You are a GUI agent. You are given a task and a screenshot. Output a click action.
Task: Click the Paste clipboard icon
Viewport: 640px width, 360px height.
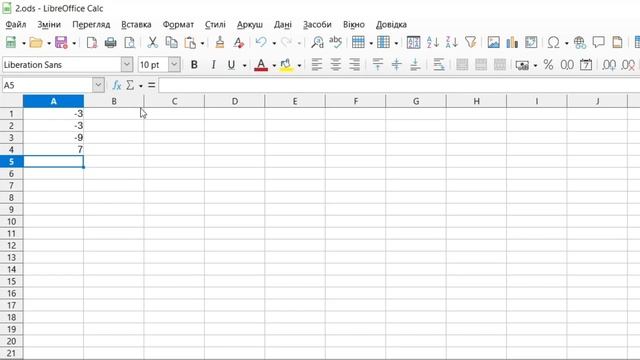pyautogui.click(x=190, y=42)
